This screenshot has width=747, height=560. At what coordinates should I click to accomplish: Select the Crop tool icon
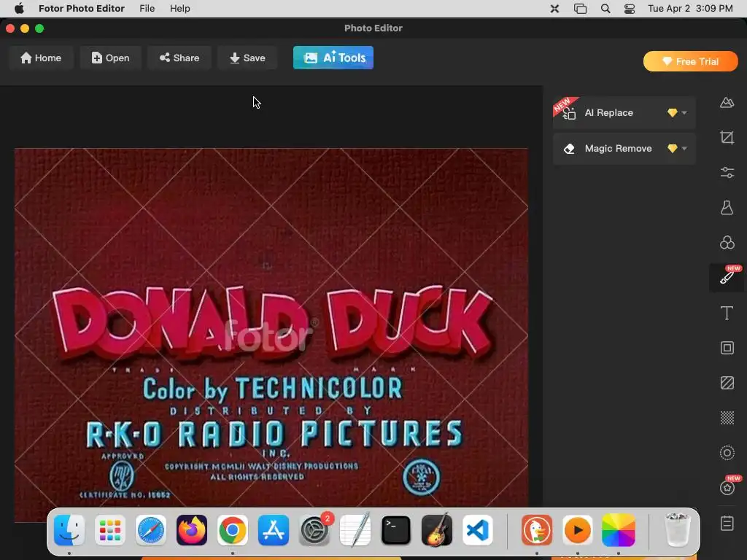[727, 138]
